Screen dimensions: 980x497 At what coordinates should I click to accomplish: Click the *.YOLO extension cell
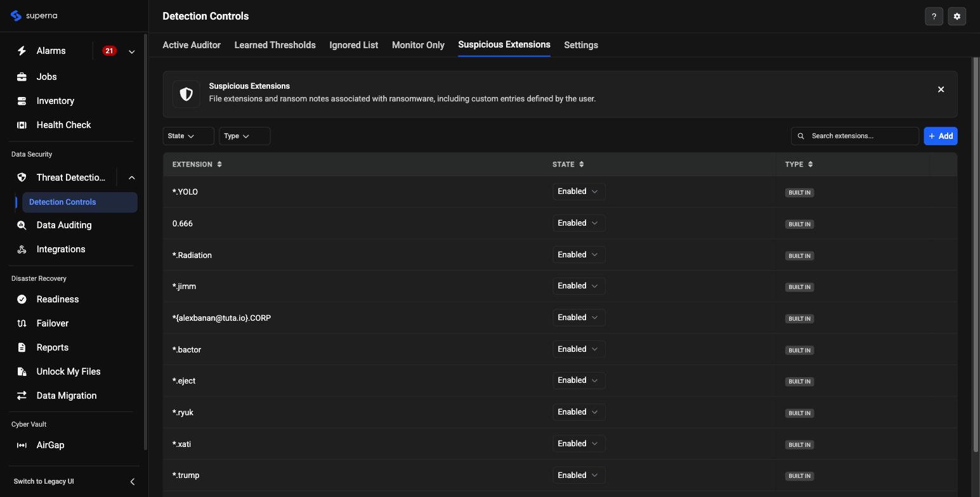click(x=185, y=192)
